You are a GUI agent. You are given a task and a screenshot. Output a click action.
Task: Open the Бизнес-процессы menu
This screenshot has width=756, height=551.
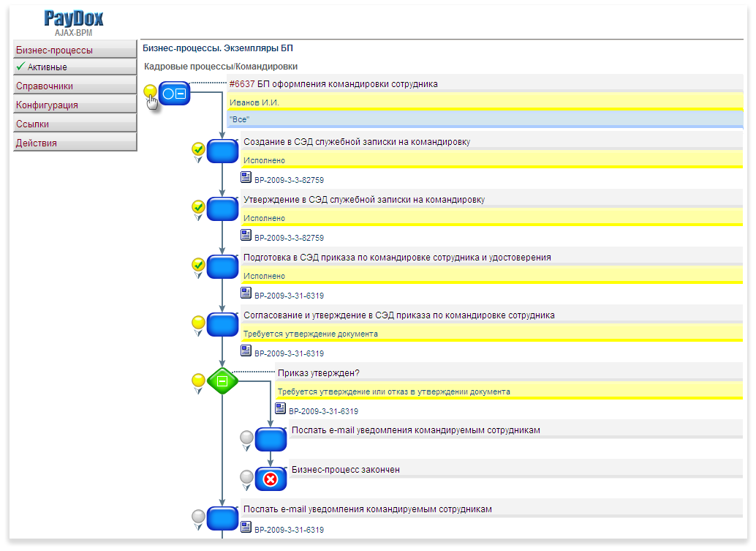pos(75,50)
